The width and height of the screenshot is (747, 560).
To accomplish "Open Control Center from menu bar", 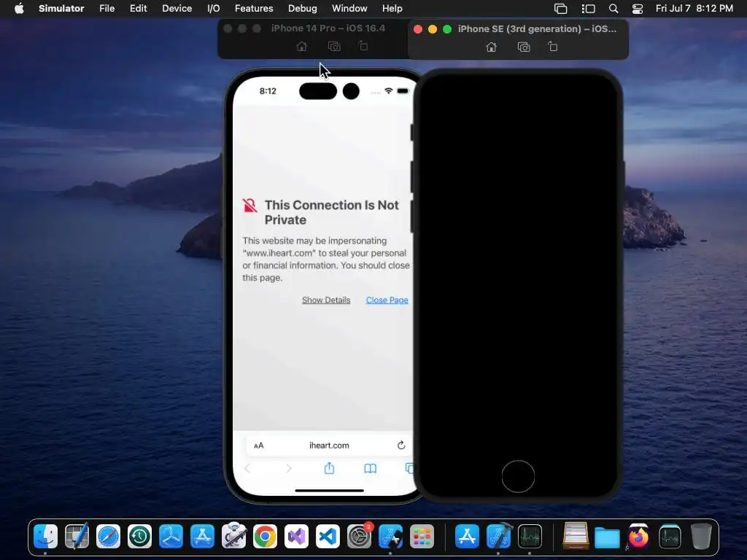I will pos(638,9).
